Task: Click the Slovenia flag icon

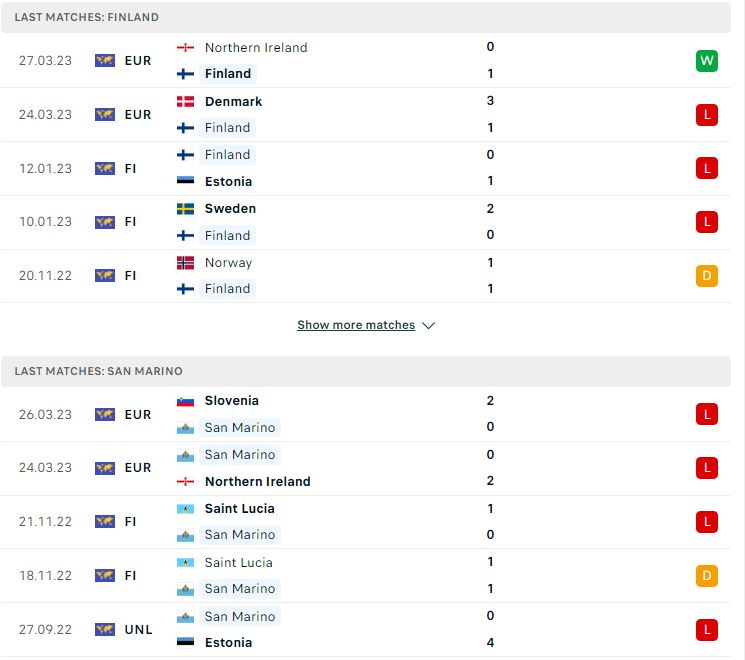Action: [x=185, y=402]
